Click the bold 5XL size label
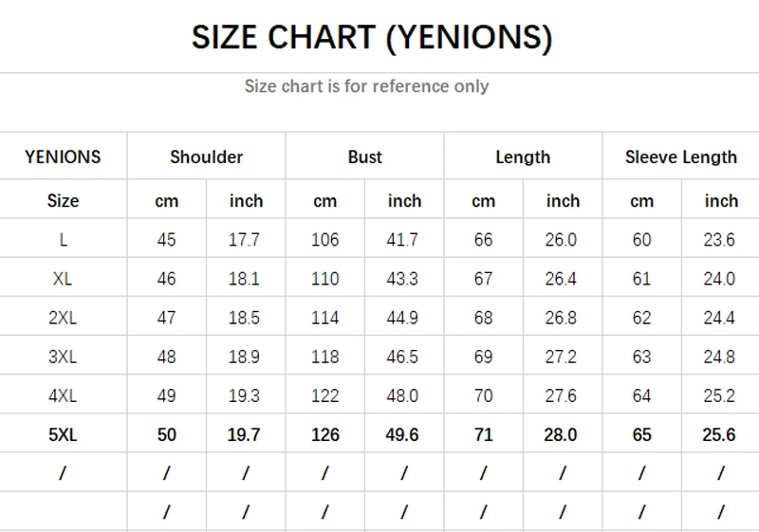 click(x=63, y=434)
